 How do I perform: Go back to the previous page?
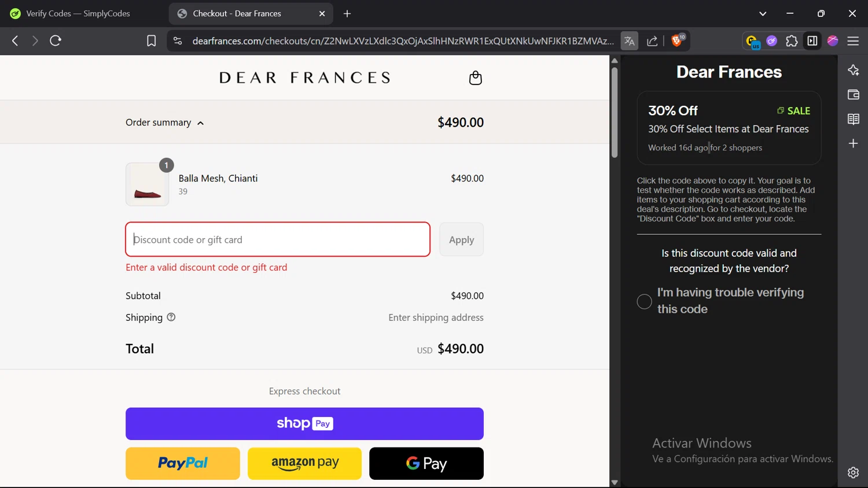pyautogui.click(x=15, y=40)
